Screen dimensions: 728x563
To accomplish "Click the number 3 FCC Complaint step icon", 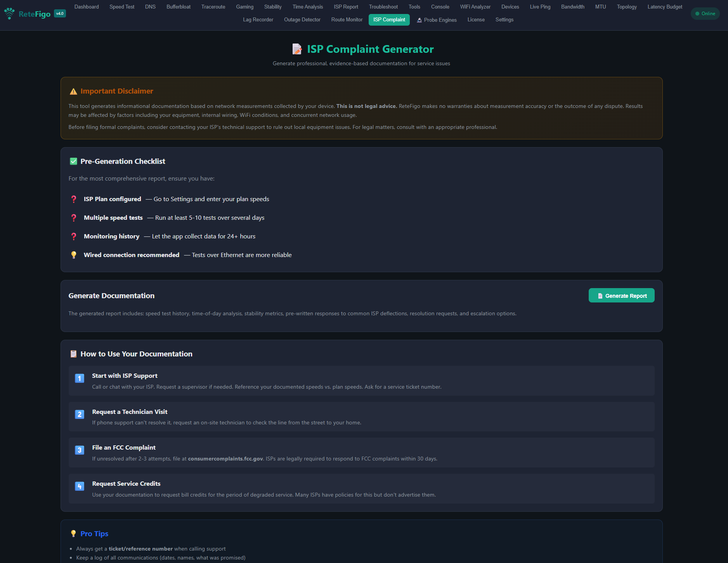I will click(x=80, y=450).
